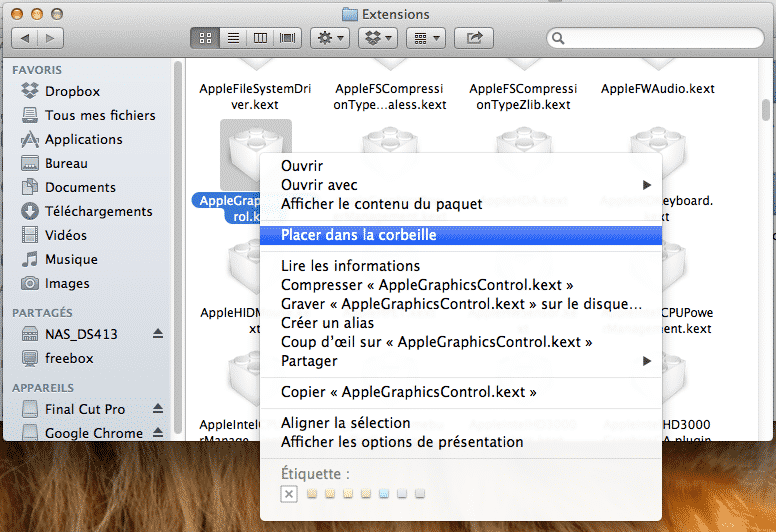Focus the Finder search field

655,38
